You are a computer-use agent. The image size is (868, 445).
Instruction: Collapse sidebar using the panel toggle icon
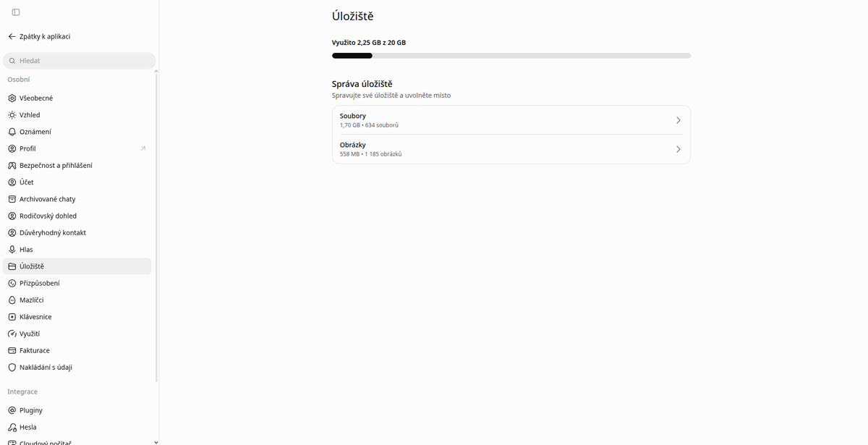[16, 12]
